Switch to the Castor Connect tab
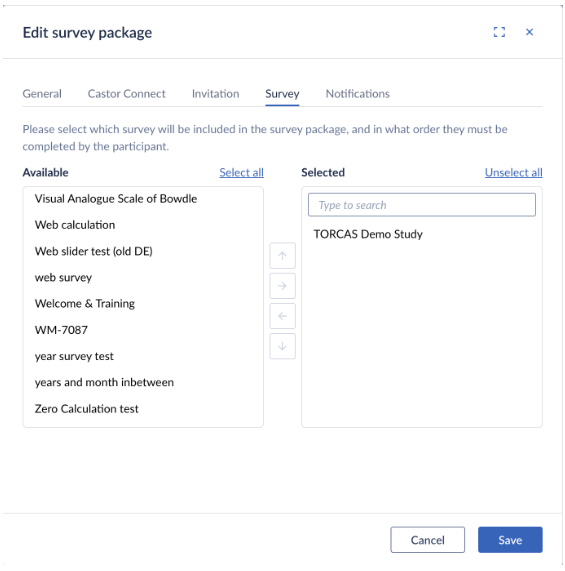This screenshot has width=565, height=571. point(126,94)
